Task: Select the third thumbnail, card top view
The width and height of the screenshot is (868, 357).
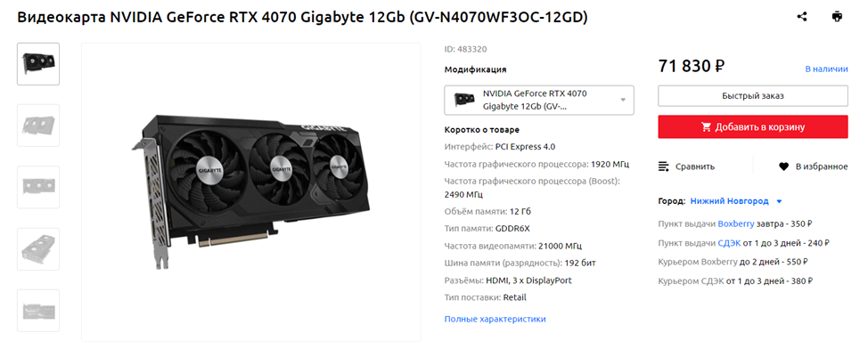Action: (x=38, y=187)
